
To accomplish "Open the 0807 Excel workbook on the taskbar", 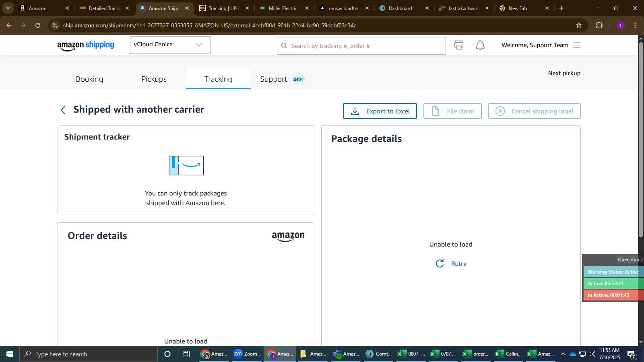I will coord(411,354).
